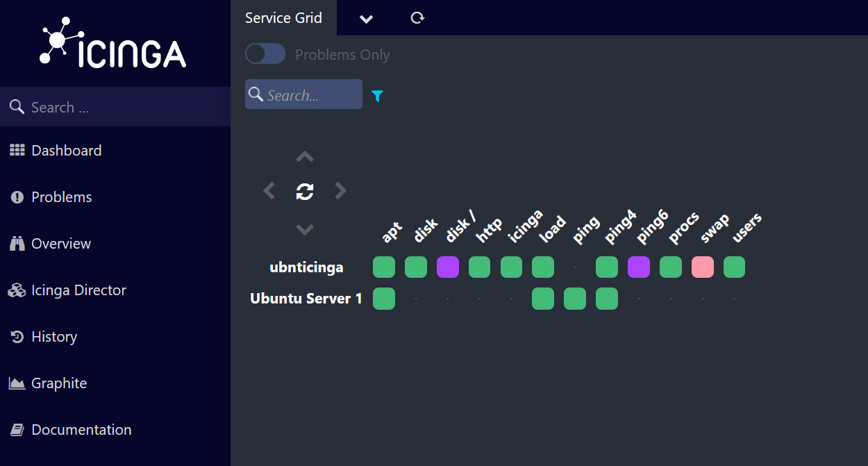
Task: Open the Problems menu item
Action: point(61,197)
